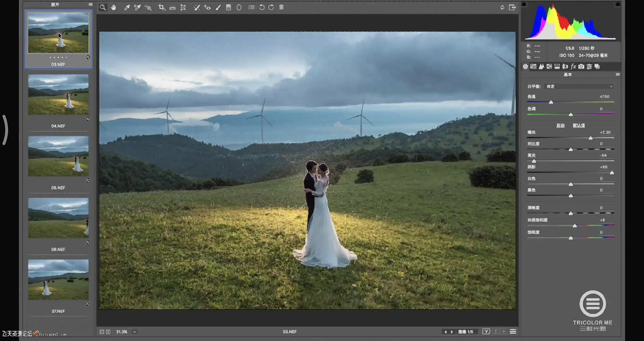Select the Hand tool
Viewport: 644px width, 341px height.
[114, 8]
